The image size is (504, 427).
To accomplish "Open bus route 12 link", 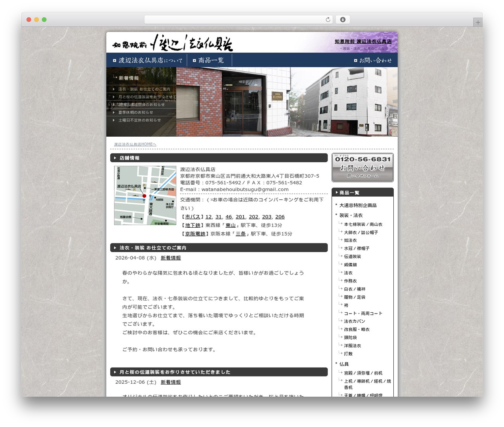I will (x=209, y=217).
